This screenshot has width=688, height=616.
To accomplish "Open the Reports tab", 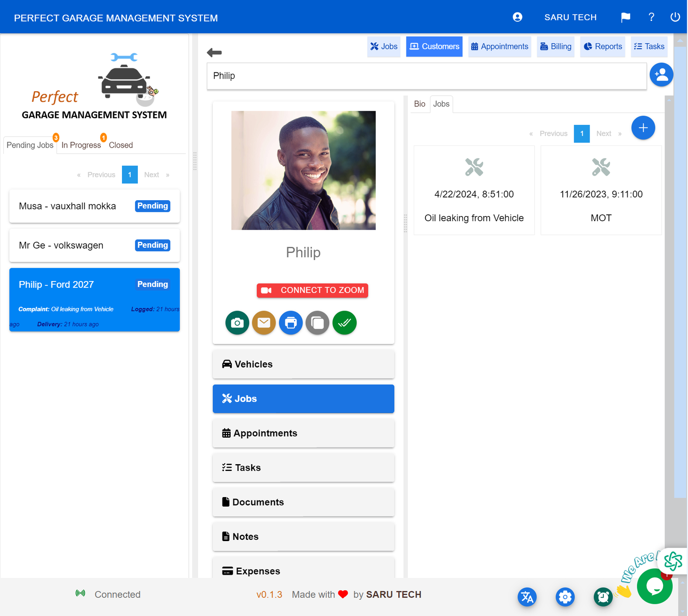I will pyautogui.click(x=603, y=46).
